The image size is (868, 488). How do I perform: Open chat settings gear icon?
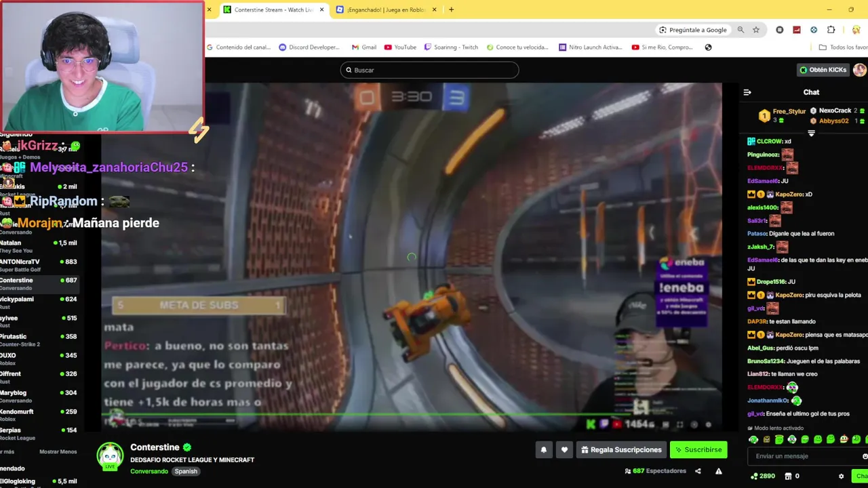point(842,476)
